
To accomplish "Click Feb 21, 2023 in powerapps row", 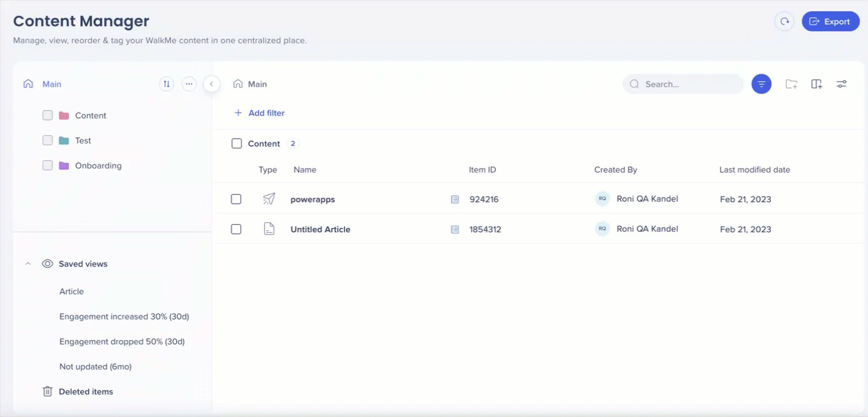I will pos(745,199).
